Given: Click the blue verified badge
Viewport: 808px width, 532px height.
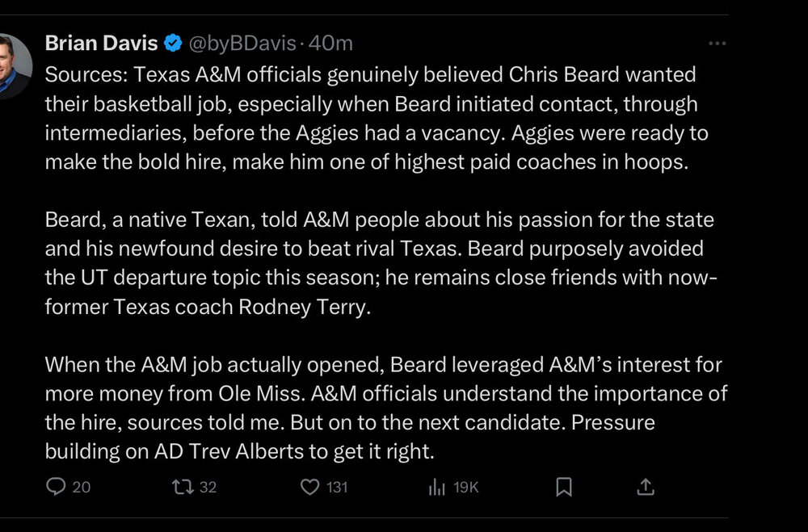Looking at the screenshot, I should pos(173,43).
